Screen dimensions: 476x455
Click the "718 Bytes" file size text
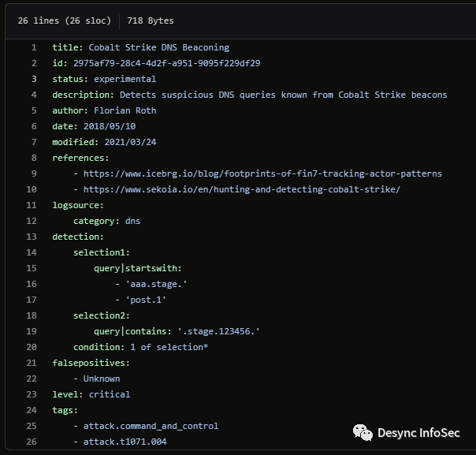coord(151,21)
